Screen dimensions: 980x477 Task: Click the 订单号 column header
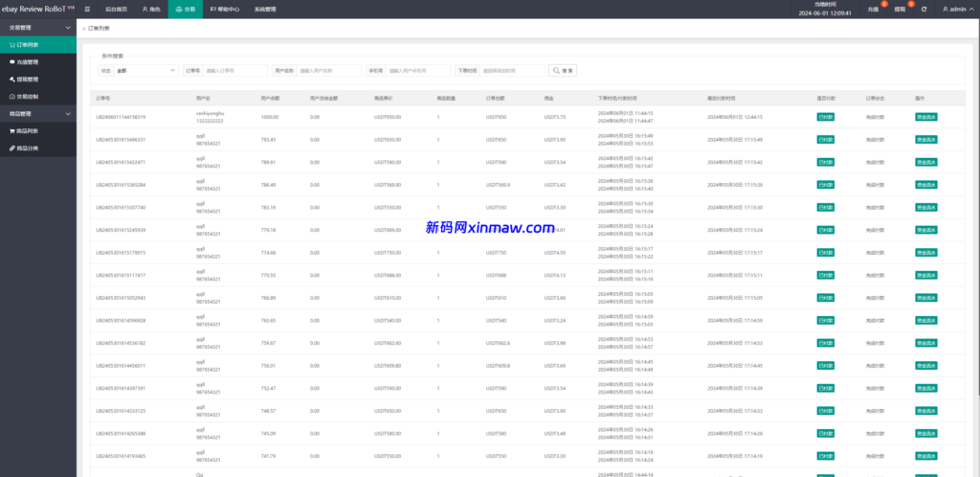pyautogui.click(x=103, y=98)
